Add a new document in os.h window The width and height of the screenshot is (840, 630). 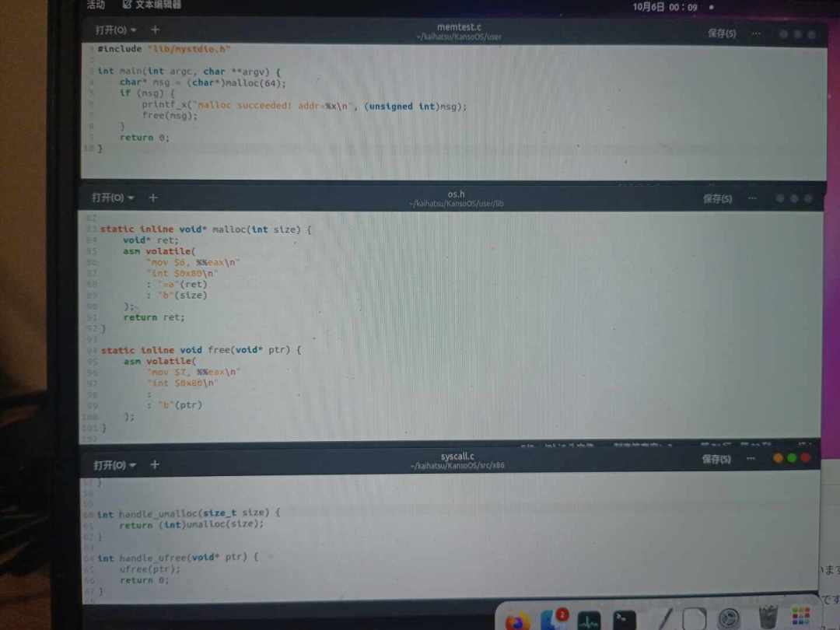click(x=153, y=198)
